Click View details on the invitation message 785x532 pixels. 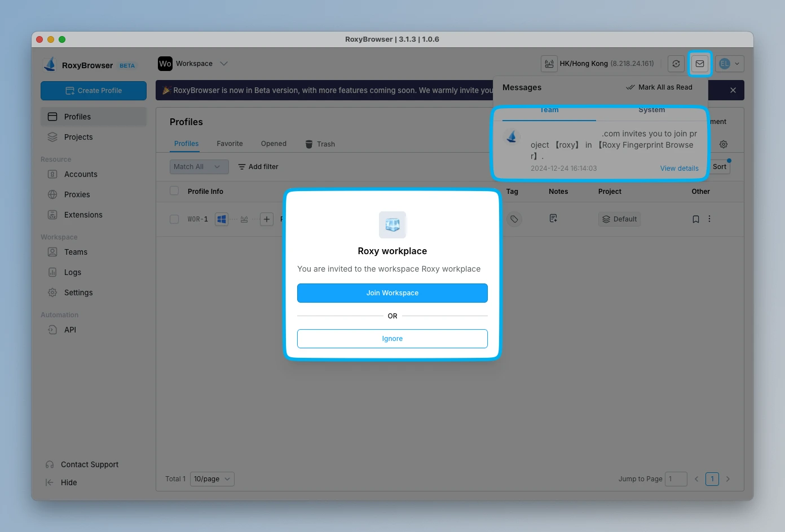[679, 169]
